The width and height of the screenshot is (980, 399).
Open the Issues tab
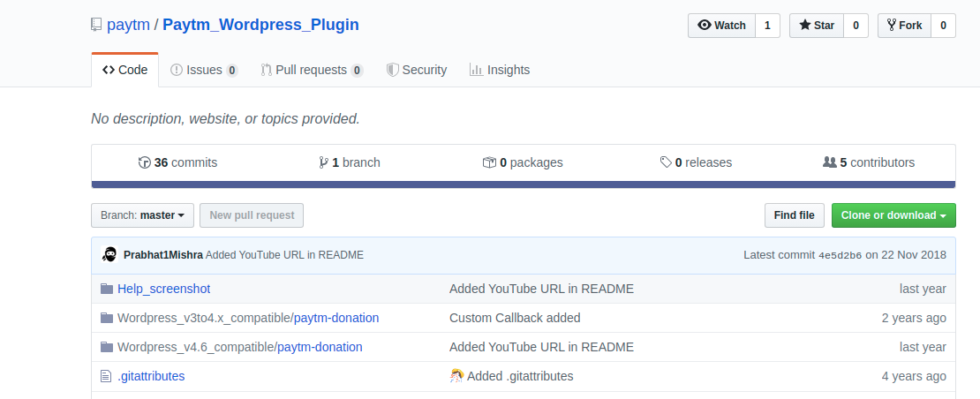tap(204, 70)
